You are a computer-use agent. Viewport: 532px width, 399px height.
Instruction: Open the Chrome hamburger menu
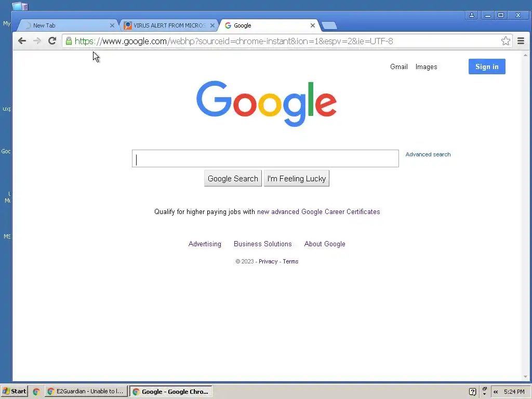pyautogui.click(x=521, y=41)
